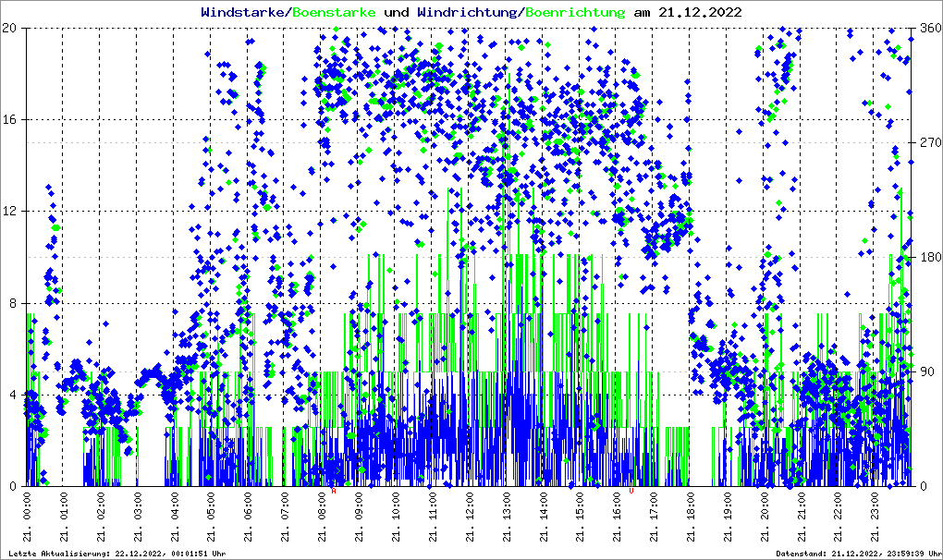Select the "21. 16:00" time axis label
The image size is (943, 560).
[x=617, y=517]
